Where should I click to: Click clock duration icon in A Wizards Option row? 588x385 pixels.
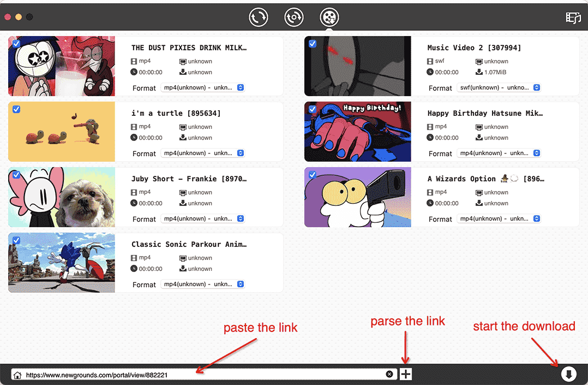pos(430,203)
